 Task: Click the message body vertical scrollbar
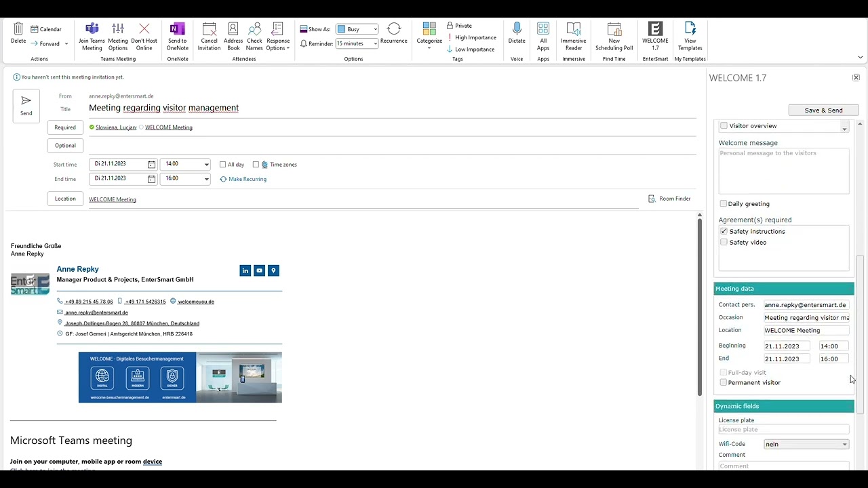coord(699,306)
